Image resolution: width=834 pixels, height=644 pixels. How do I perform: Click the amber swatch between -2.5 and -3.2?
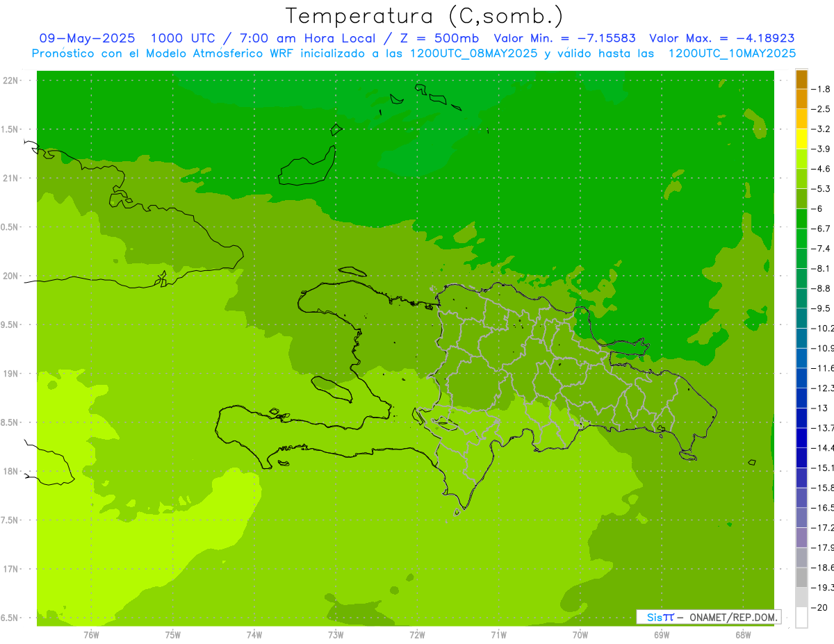click(x=801, y=118)
